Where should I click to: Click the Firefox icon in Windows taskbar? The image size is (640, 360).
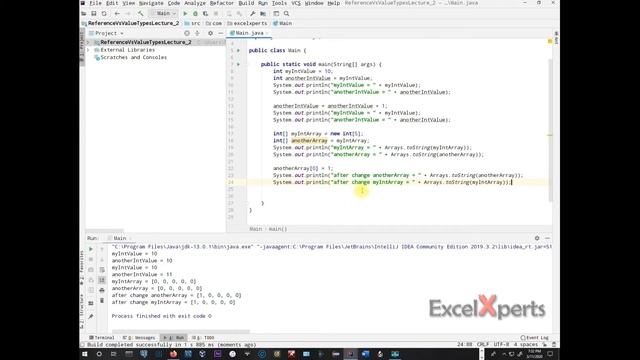[x=173, y=354]
